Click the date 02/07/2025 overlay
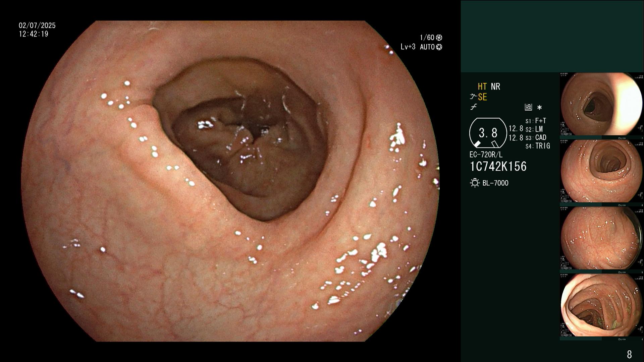 pyautogui.click(x=37, y=25)
